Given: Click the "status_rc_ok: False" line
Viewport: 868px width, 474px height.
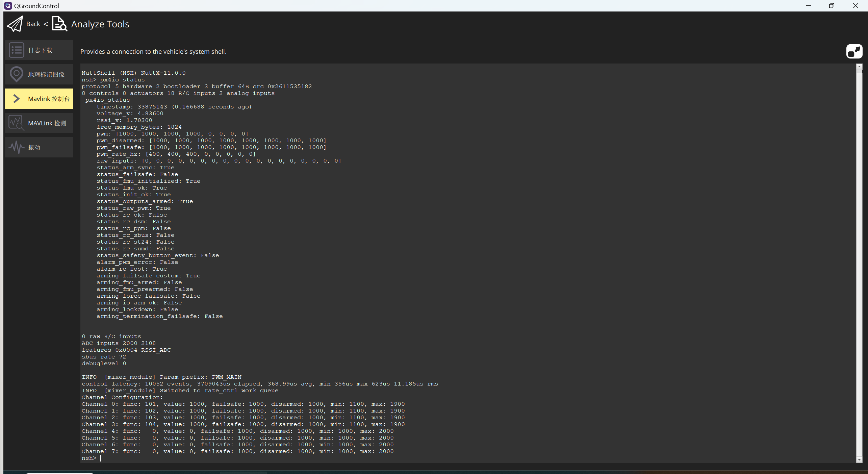Looking at the screenshot, I should (132, 215).
